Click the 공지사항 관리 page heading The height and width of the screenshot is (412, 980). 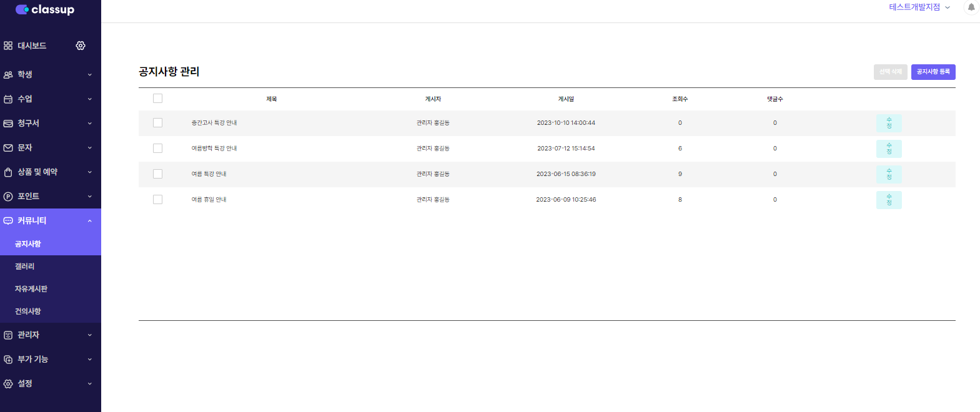(169, 72)
